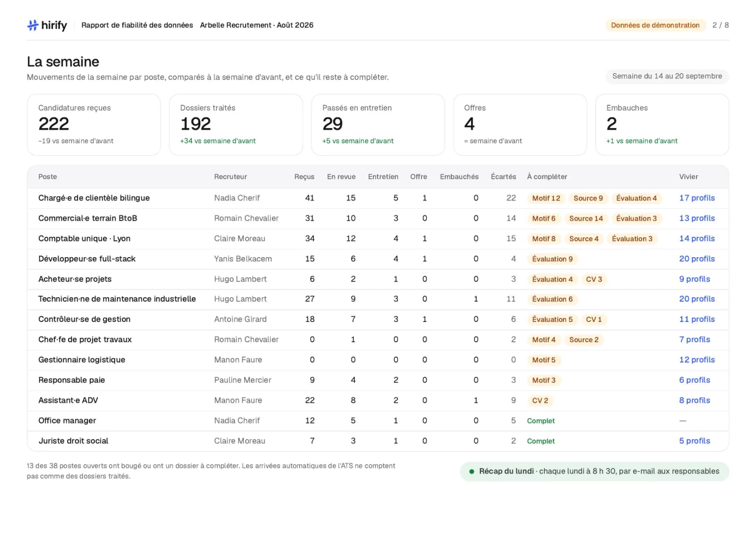Follow the 9 profils link
The height and width of the screenshot is (535, 756).
(695, 279)
